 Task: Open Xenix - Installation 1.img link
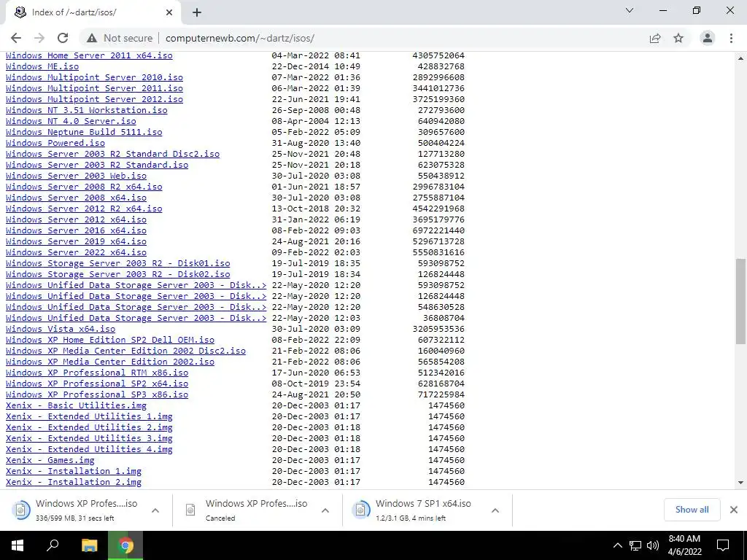[x=74, y=472]
